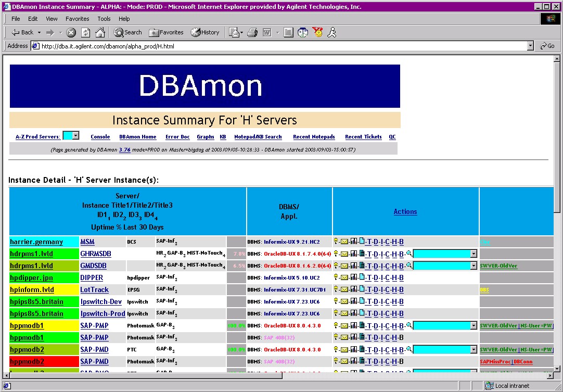Open the harrier.germany server link
Viewport: 563px width, 392px height.
point(36,242)
